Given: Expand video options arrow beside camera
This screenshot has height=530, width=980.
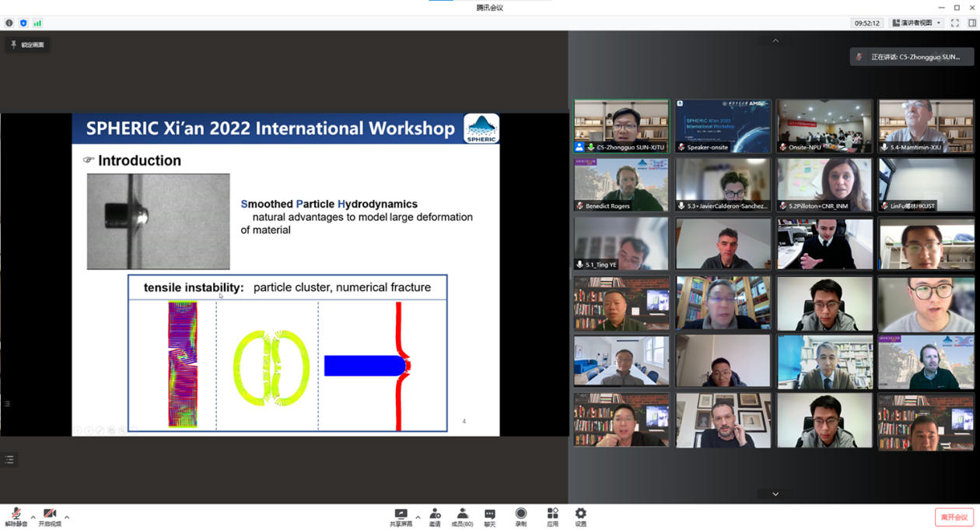Looking at the screenshot, I should (x=67, y=517).
